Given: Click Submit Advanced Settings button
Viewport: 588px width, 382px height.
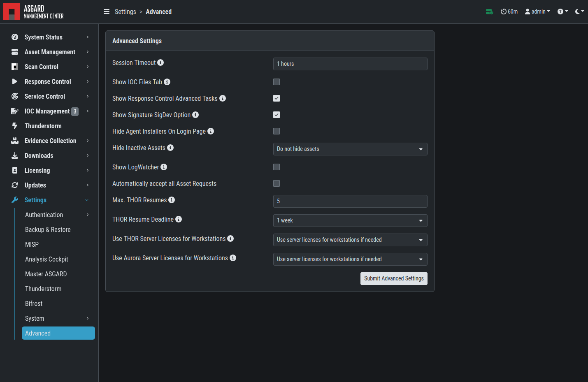Looking at the screenshot, I should [x=394, y=278].
